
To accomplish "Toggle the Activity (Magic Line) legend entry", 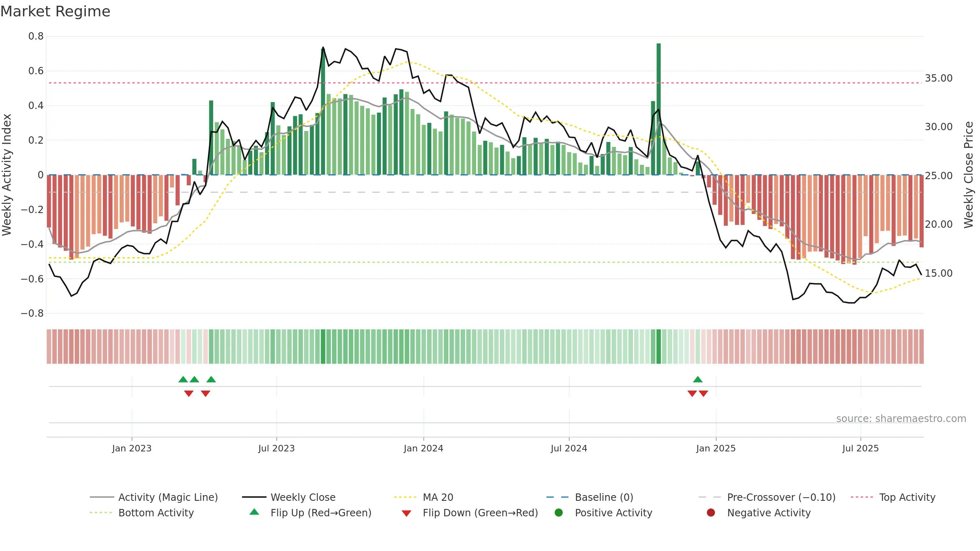I will pyautogui.click(x=154, y=497).
